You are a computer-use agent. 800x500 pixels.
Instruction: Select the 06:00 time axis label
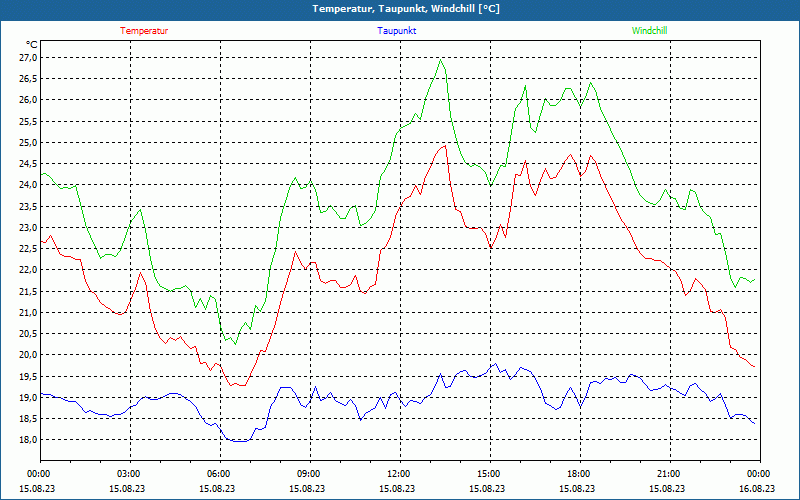click(219, 474)
